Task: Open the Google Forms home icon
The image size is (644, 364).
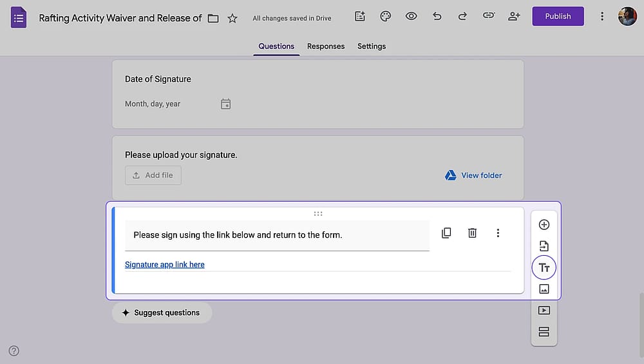Action: pyautogui.click(x=19, y=17)
